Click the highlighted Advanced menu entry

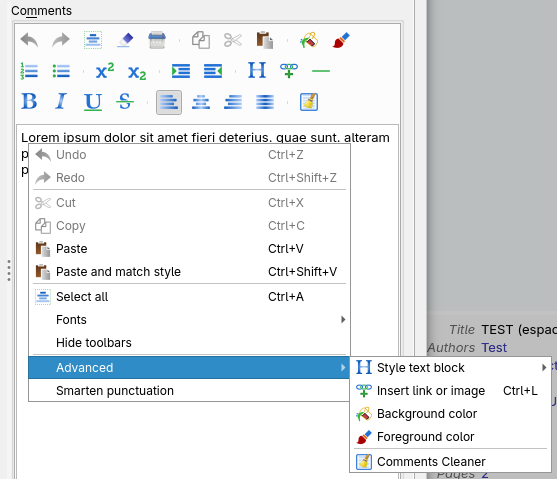pyautogui.click(x=189, y=368)
